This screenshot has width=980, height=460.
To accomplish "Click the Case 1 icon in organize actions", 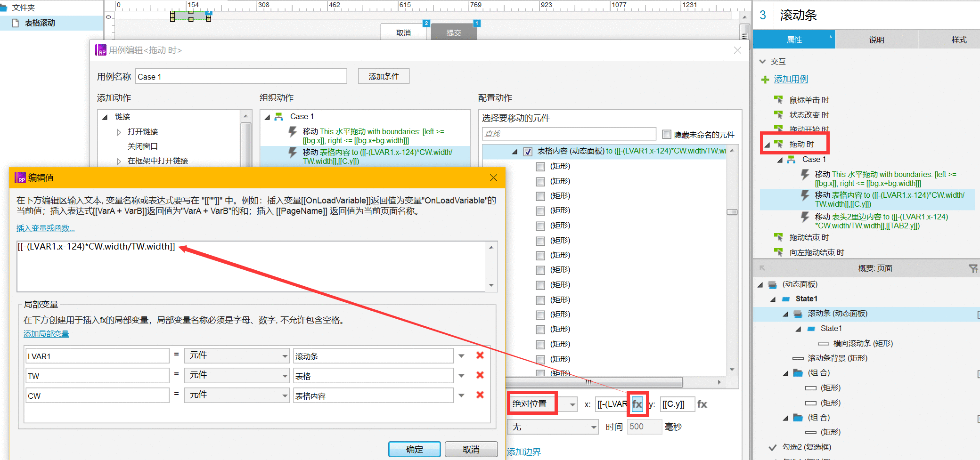I will 279,116.
